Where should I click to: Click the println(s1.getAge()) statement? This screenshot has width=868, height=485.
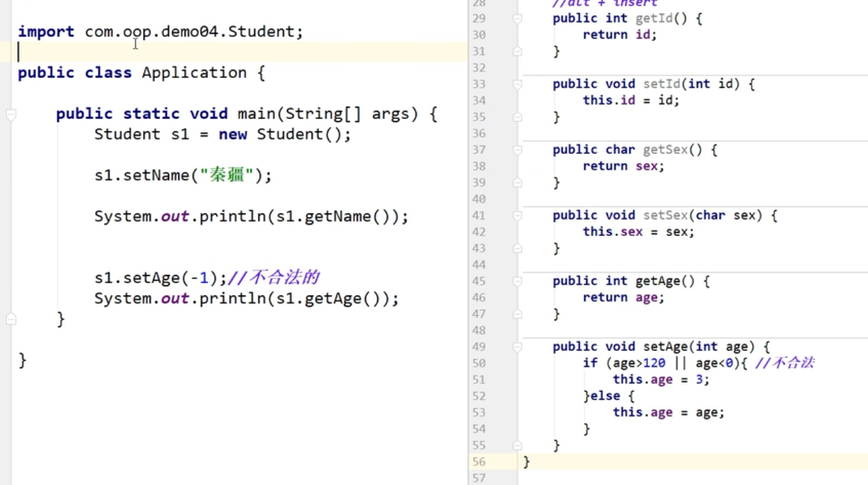coord(246,298)
